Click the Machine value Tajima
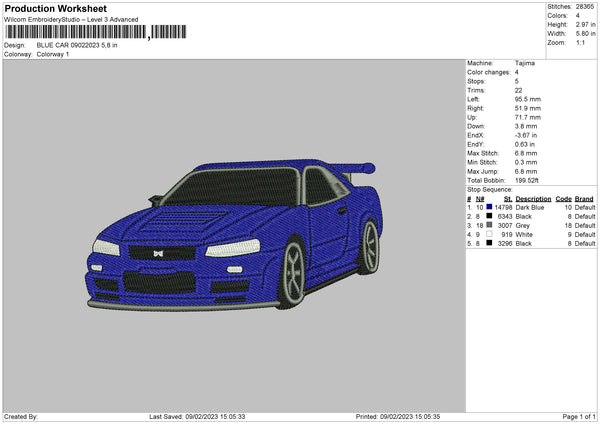Image resolution: width=600 pixels, height=424 pixels. [524, 63]
